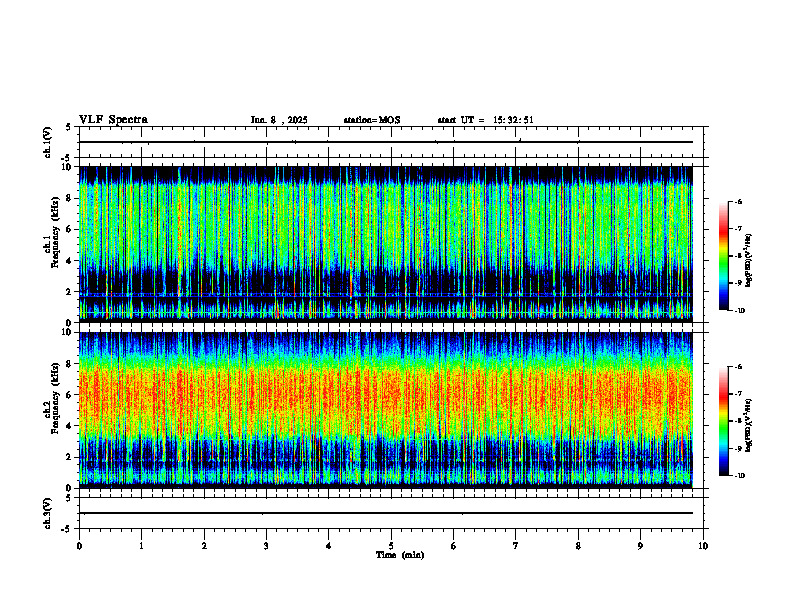Click the "2" kHz tick of ch.1 panel
Viewport: 792px width, 612px height.
69,292
